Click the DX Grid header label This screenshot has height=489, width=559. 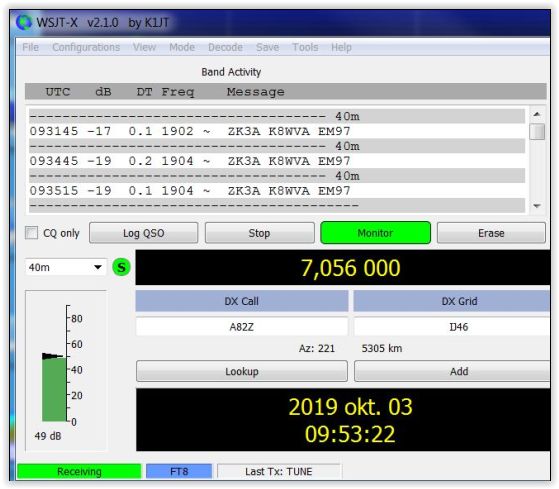click(452, 301)
